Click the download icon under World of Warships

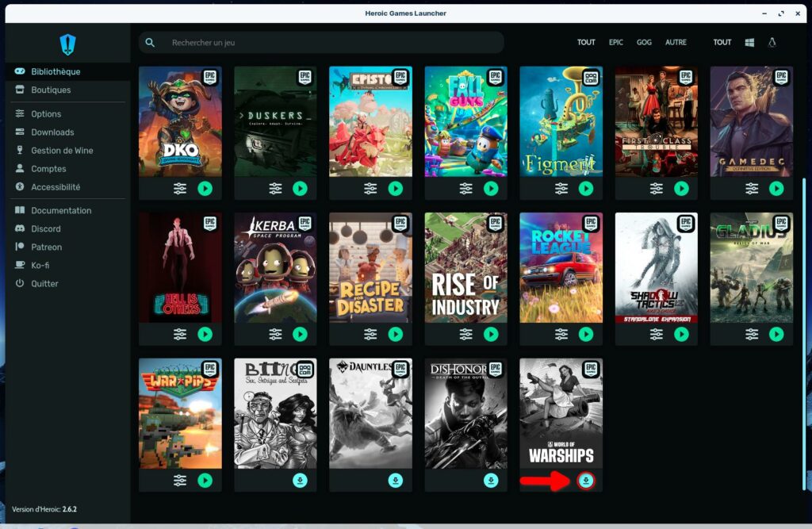coord(586,480)
